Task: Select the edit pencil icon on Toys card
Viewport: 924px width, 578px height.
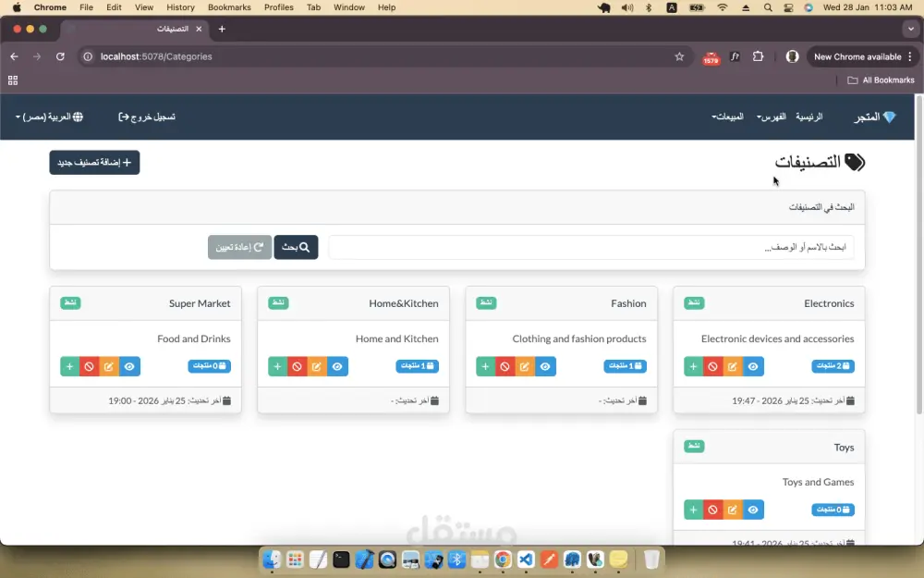Action: (x=733, y=510)
